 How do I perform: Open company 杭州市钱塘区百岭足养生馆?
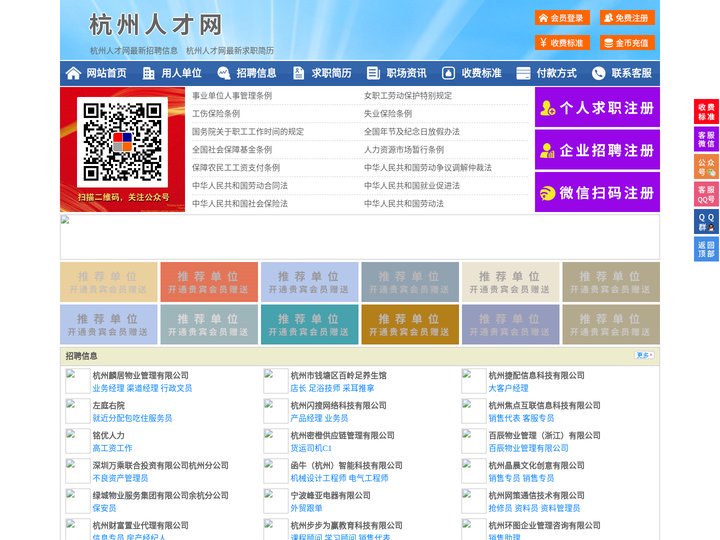338,375
